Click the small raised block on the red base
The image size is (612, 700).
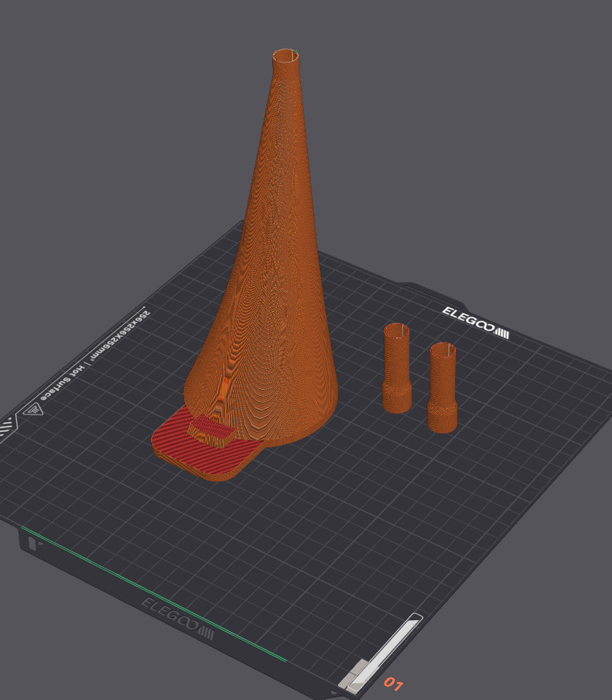point(212,431)
